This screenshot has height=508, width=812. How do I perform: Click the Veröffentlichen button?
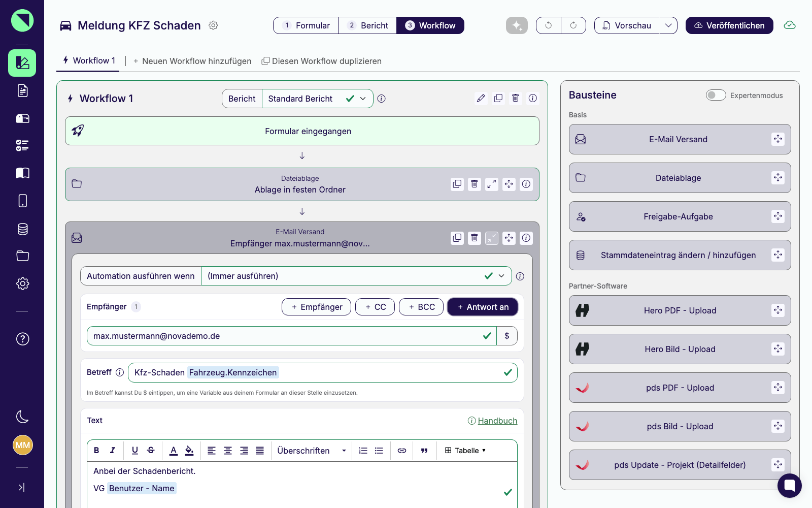point(729,25)
